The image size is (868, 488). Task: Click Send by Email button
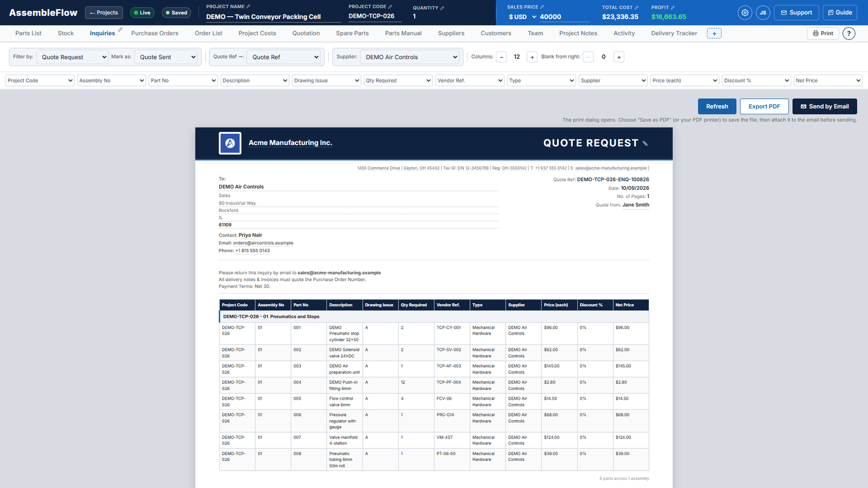coord(825,106)
